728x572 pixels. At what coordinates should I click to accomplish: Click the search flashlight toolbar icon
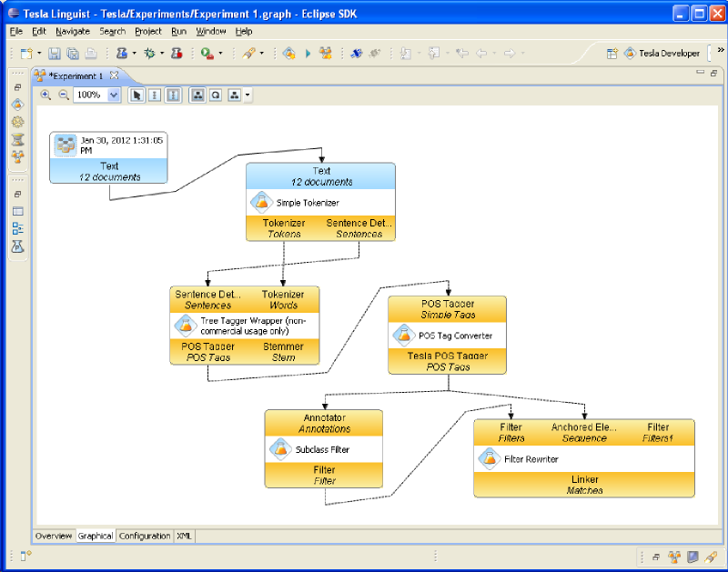point(248,54)
